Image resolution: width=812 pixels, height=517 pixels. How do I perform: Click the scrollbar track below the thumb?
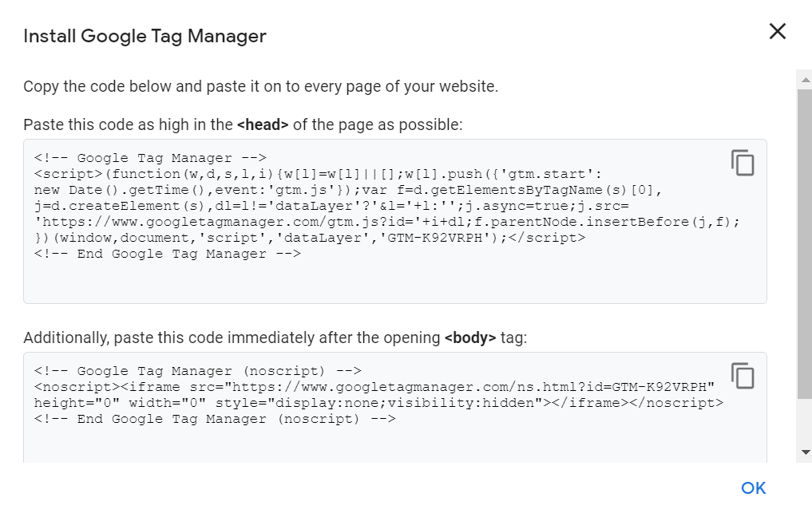pos(805,421)
